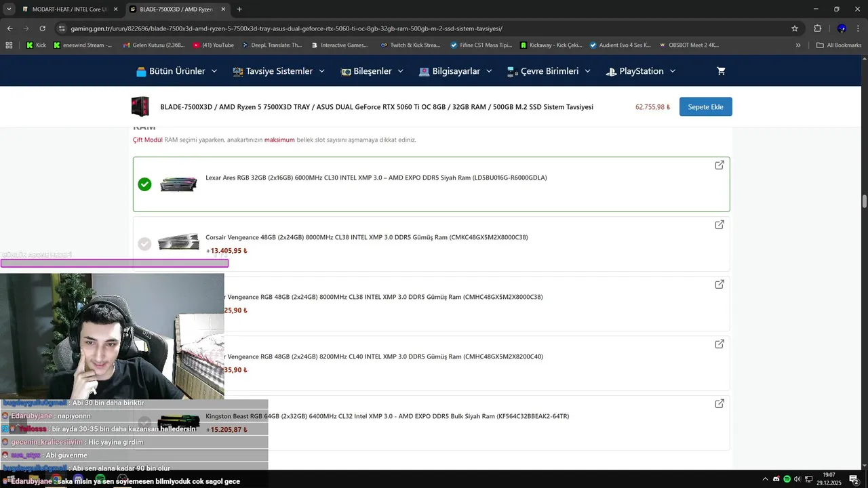The height and width of the screenshot is (488, 868).
Task: Open (41) YouTube bookmark
Action: pyautogui.click(x=213, y=45)
